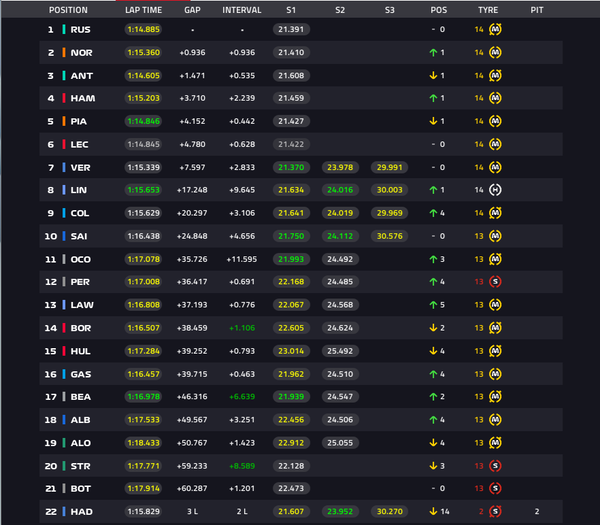Screen dimensions: 600x525
Task: Click the yellow down arrow in HAD row
Action: 433,511
